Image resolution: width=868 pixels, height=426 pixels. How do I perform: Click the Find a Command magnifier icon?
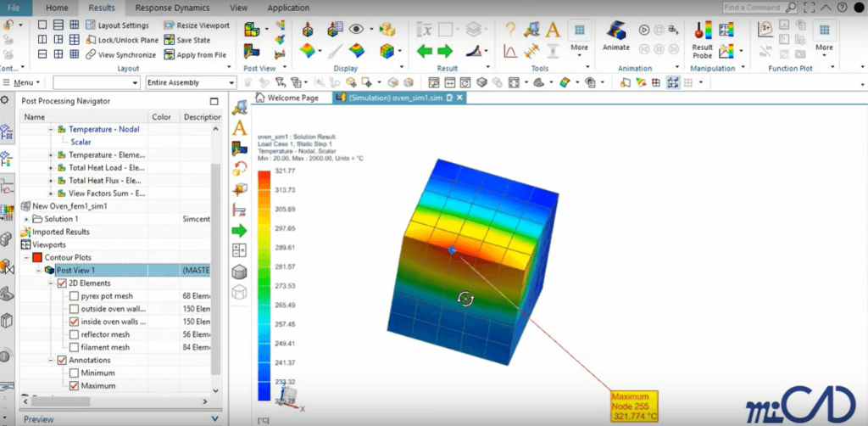pos(791,8)
